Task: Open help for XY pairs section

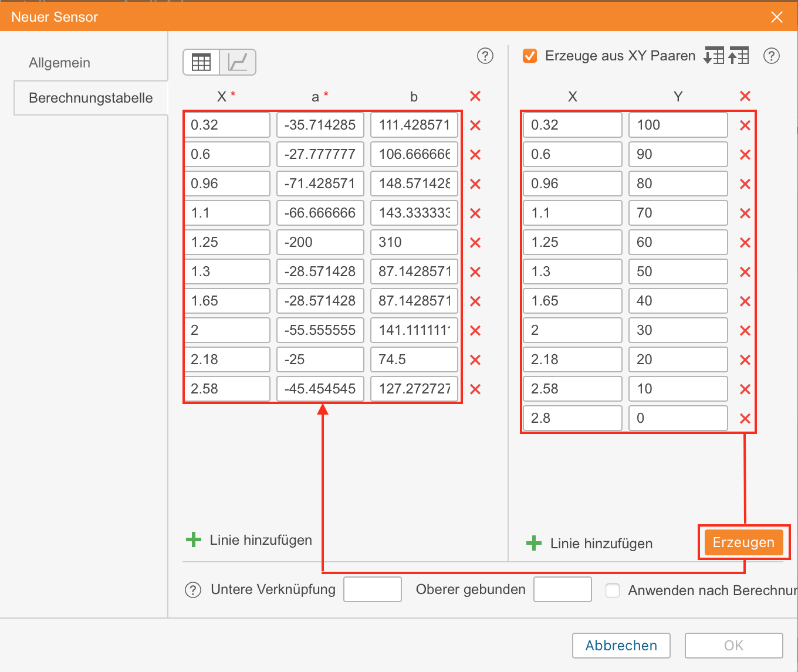Action: point(771,56)
